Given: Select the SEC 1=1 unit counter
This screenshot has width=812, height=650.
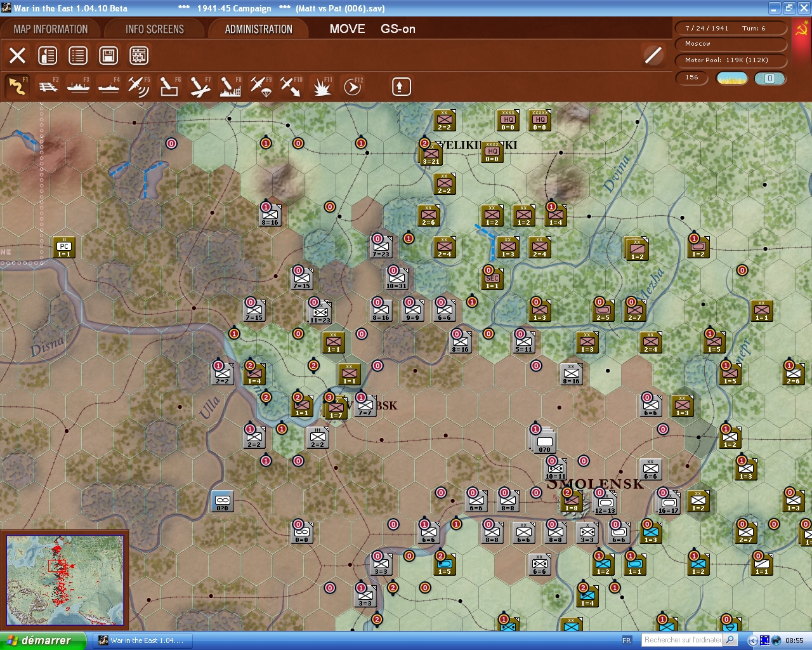Looking at the screenshot, I should pos(492,279).
